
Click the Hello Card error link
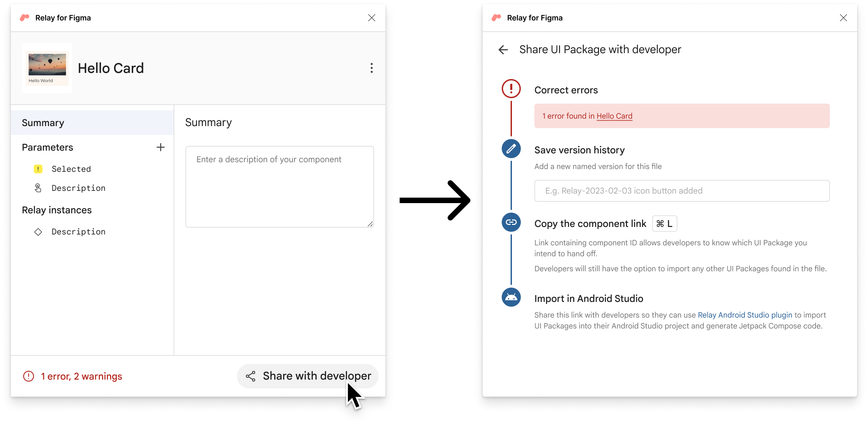click(x=613, y=116)
